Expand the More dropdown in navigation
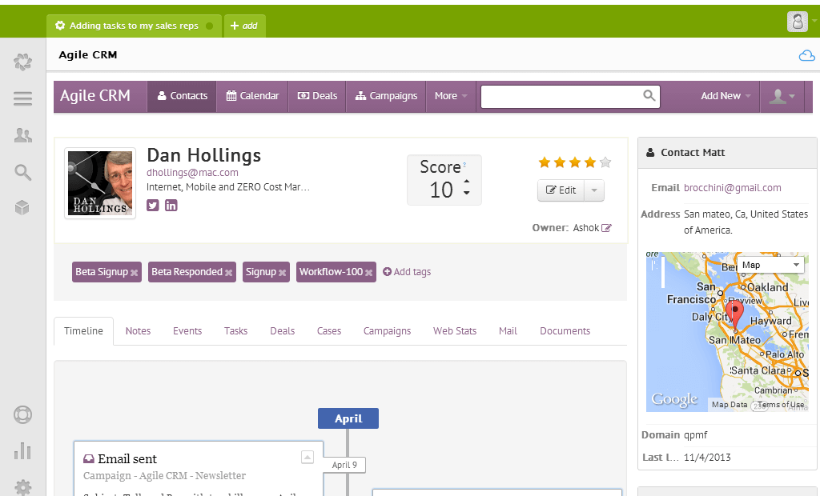 tap(451, 96)
